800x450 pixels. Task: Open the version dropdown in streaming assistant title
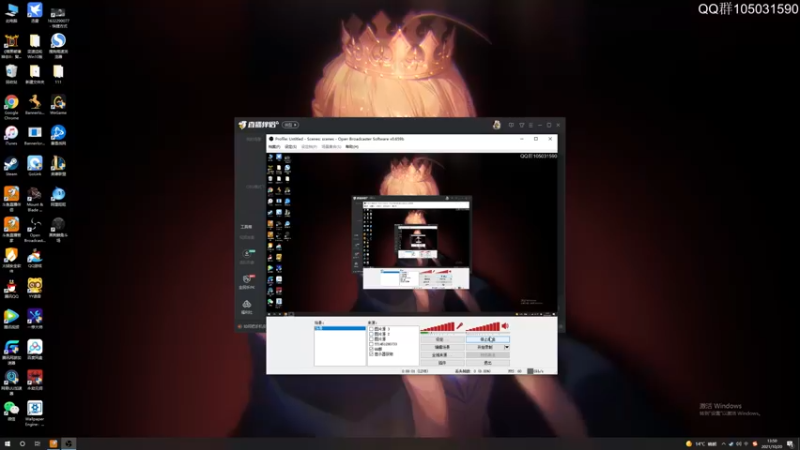coord(291,125)
